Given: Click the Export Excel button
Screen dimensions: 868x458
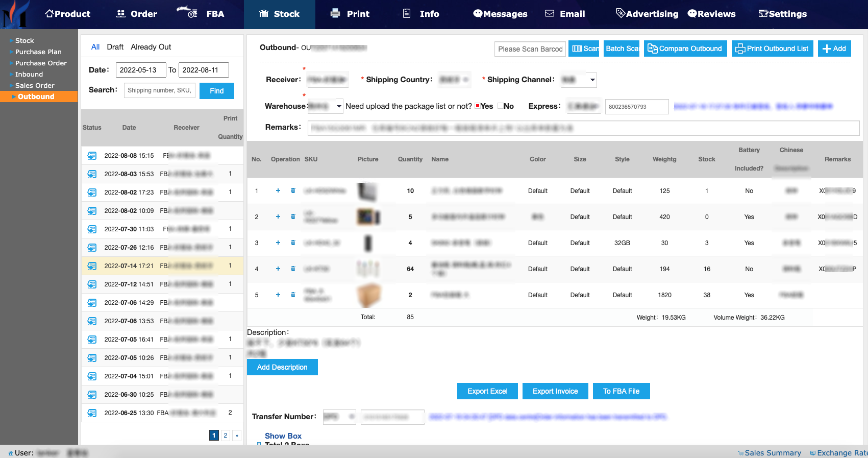Looking at the screenshot, I should pyautogui.click(x=487, y=391).
